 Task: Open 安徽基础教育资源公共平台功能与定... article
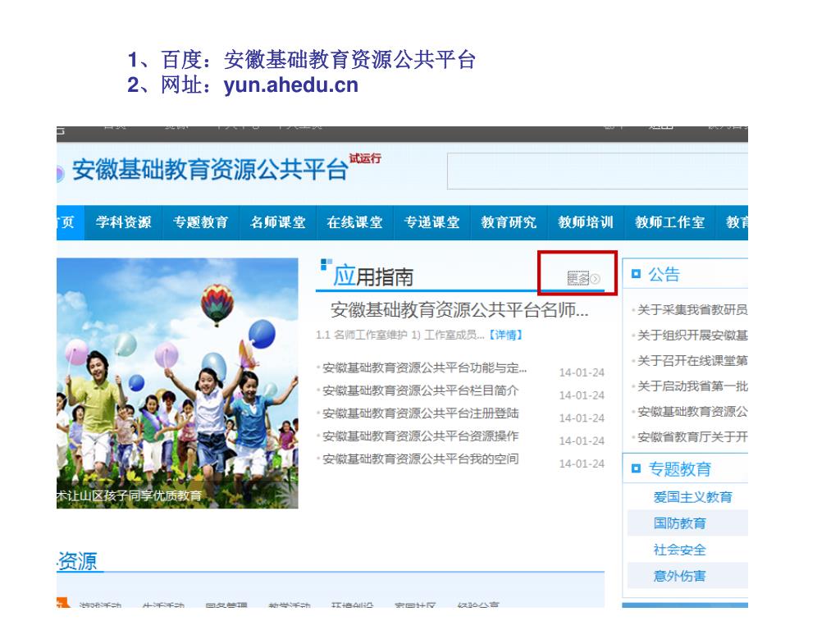(424, 368)
